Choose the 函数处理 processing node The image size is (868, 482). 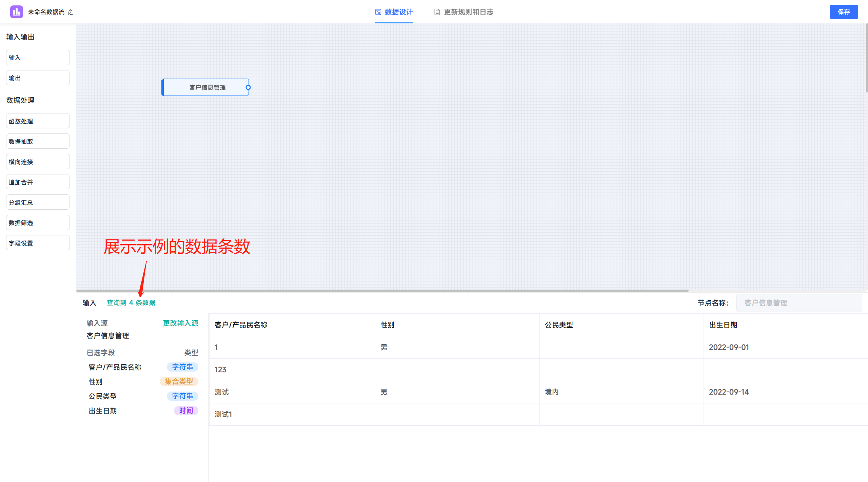click(38, 121)
